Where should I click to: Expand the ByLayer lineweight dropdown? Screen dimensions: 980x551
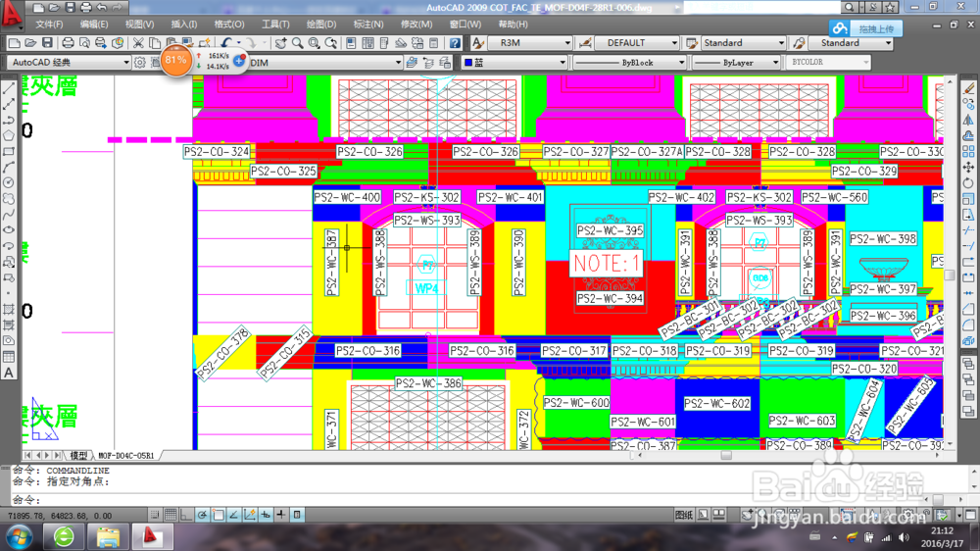click(x=775, y=63)
